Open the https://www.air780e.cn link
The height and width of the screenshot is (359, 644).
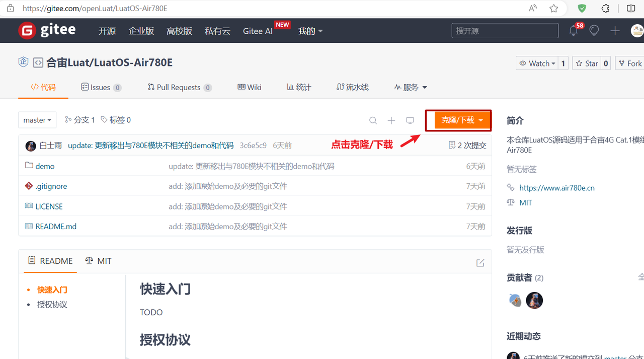pyautogui.click(x=557, y=187)
